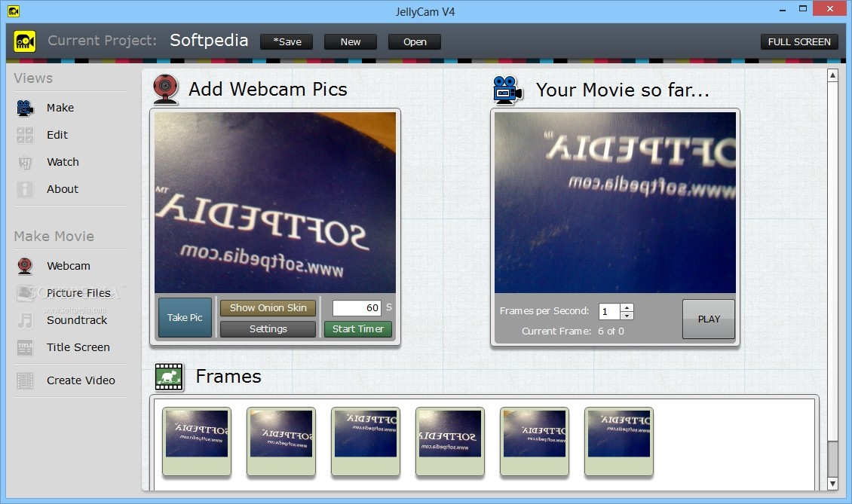The image size is (852, 504).
Task: Decrease Frames per Second with down arrow
Action: pos(627,316)
